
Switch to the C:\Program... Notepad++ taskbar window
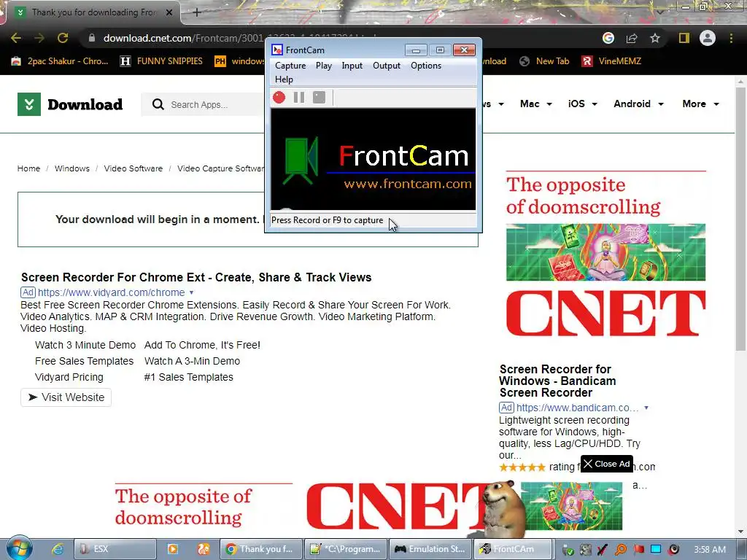(346, 549)
